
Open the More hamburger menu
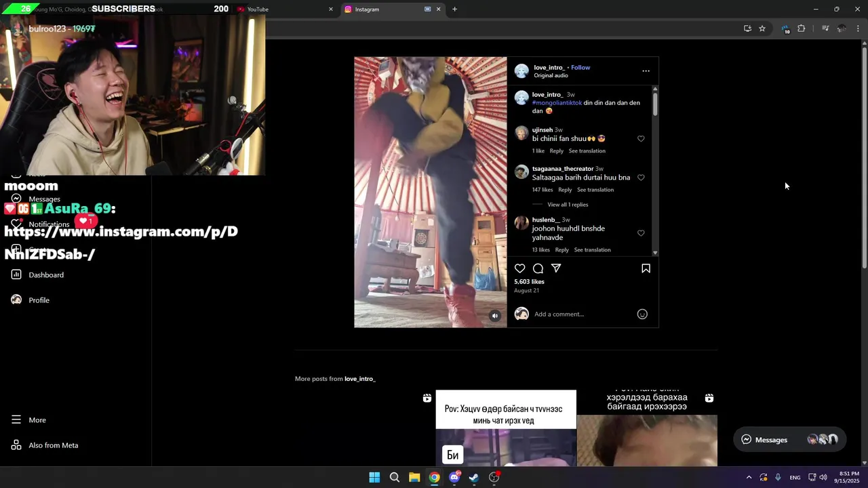[16, 420]
